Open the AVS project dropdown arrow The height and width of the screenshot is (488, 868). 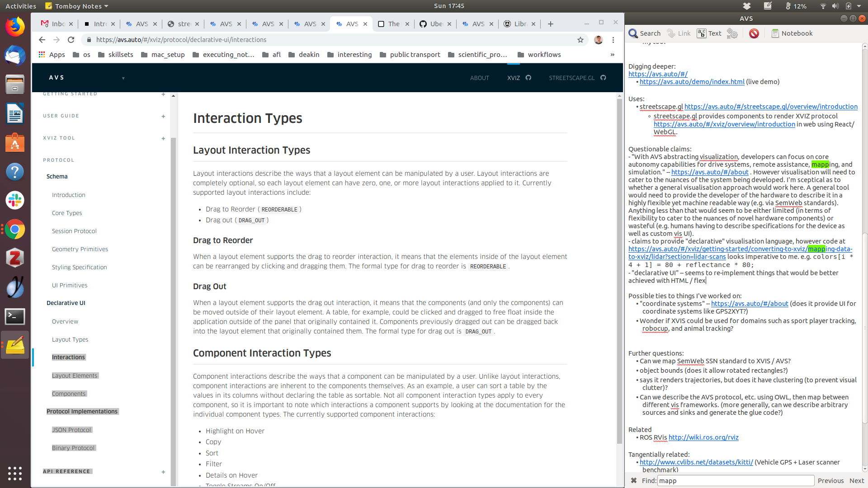[123, 78]
